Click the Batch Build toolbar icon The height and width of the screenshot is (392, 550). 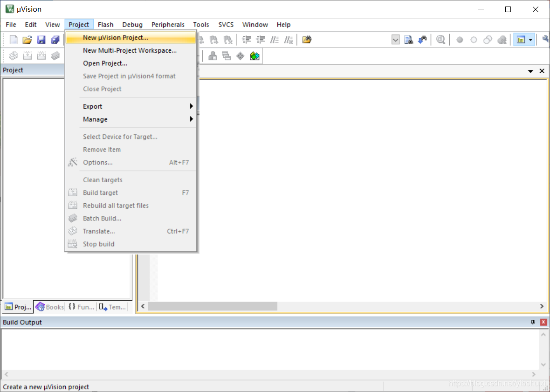[x=55, y=56]
